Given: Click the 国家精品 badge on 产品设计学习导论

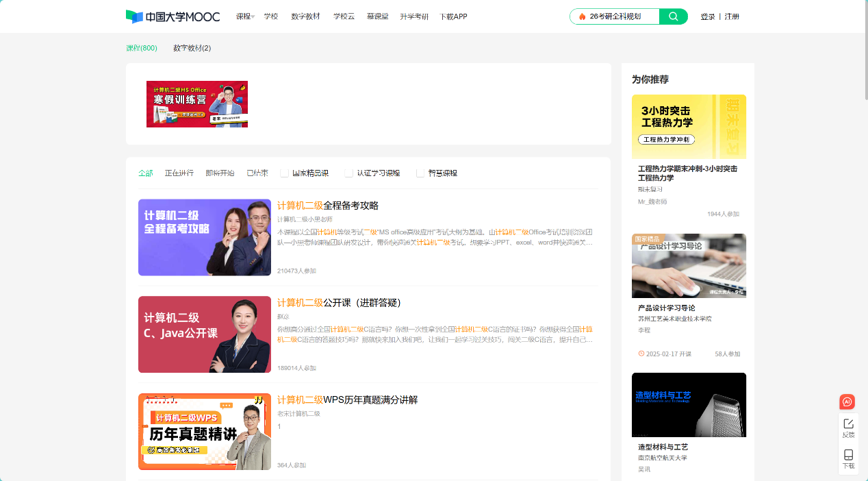Looking at the screenshot, I should pos(647,239).
